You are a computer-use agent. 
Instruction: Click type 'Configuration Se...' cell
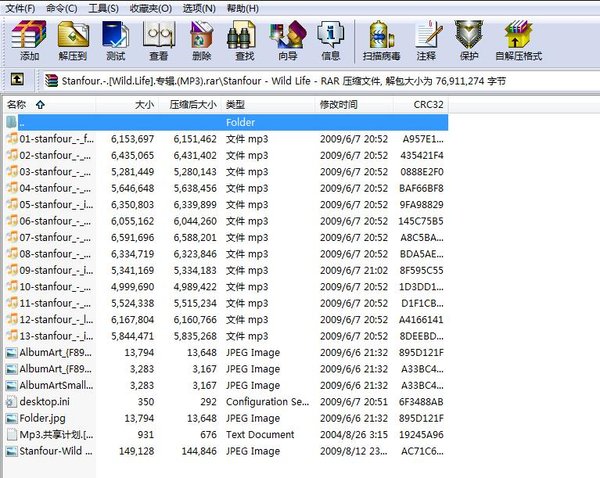[x=267, y=401]
